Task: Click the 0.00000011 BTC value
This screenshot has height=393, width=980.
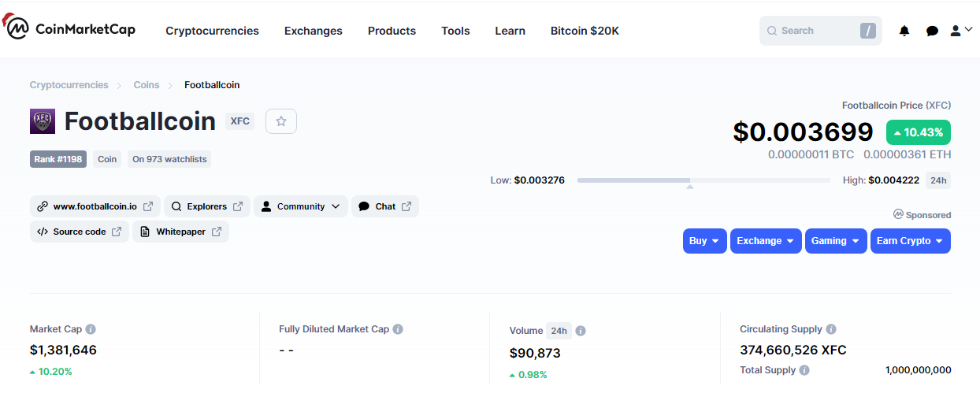Action: pyautogui.click(x=811, y=154)
